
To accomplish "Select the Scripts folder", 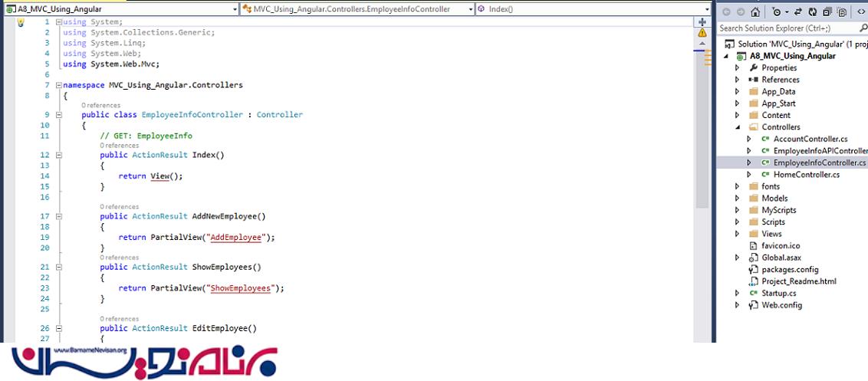I will pos(774,222).
